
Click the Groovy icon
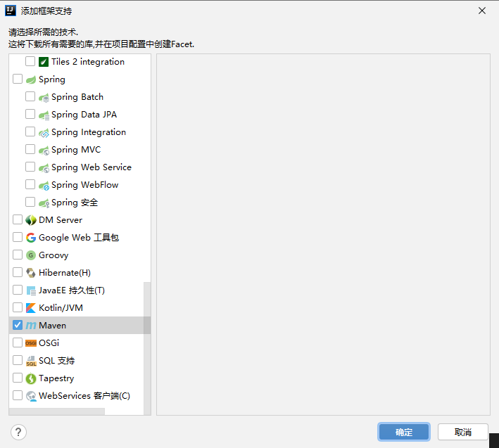coord(31,255)
